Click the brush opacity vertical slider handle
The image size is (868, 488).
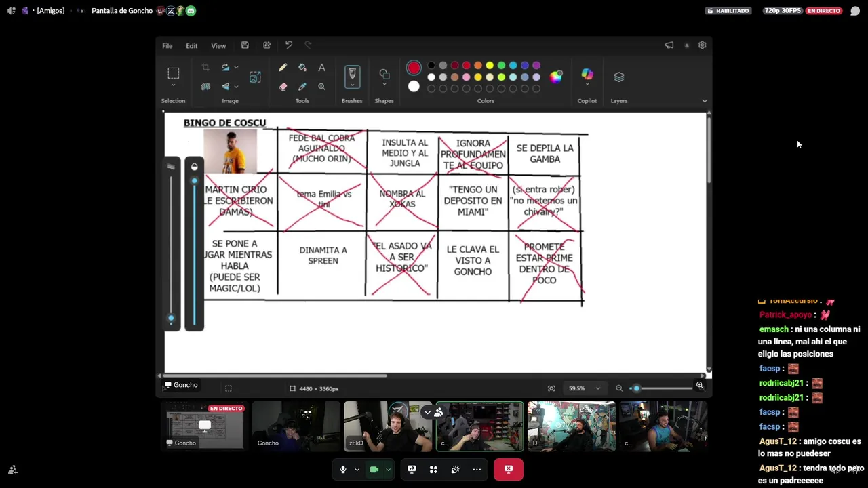pos(194,181)
